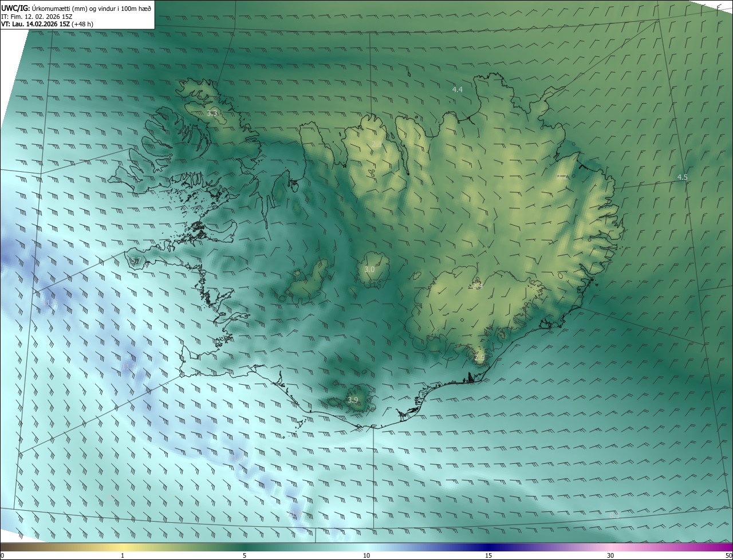
Task: Click the 'IT: Fim. 12. 02. 2026 15Z' line
Action: [x=36, y=16]
